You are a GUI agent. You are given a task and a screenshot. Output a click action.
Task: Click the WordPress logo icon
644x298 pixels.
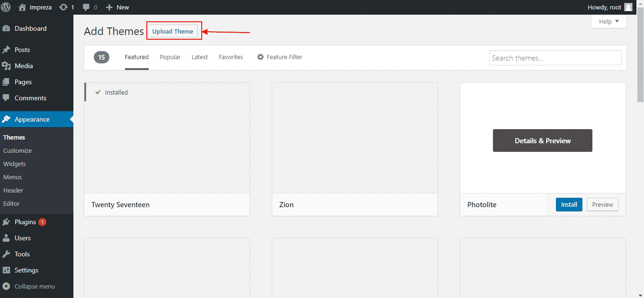7,7
